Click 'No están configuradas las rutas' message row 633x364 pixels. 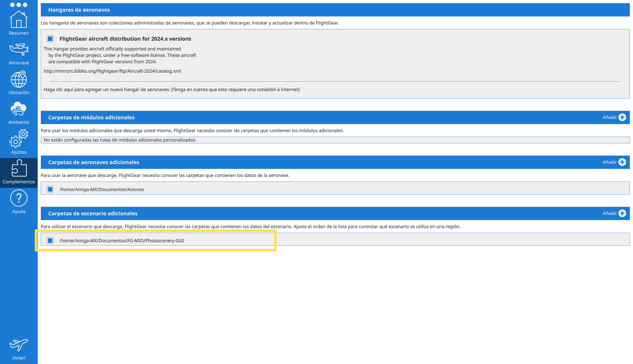click(x=335, y=140)
